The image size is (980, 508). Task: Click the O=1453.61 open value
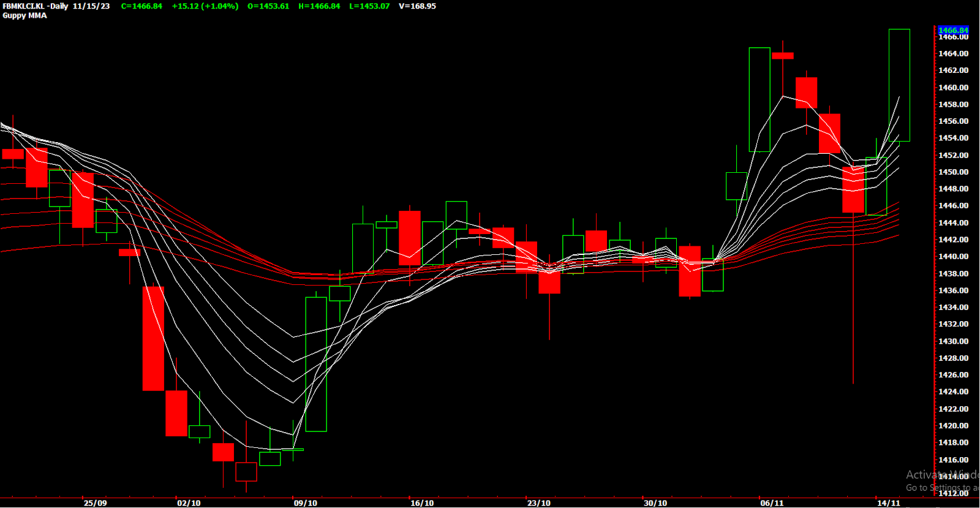pyautogui.click(x=268, y=6)
